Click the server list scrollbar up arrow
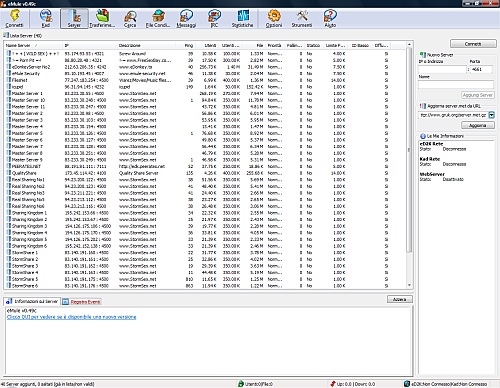 (409, 44)
